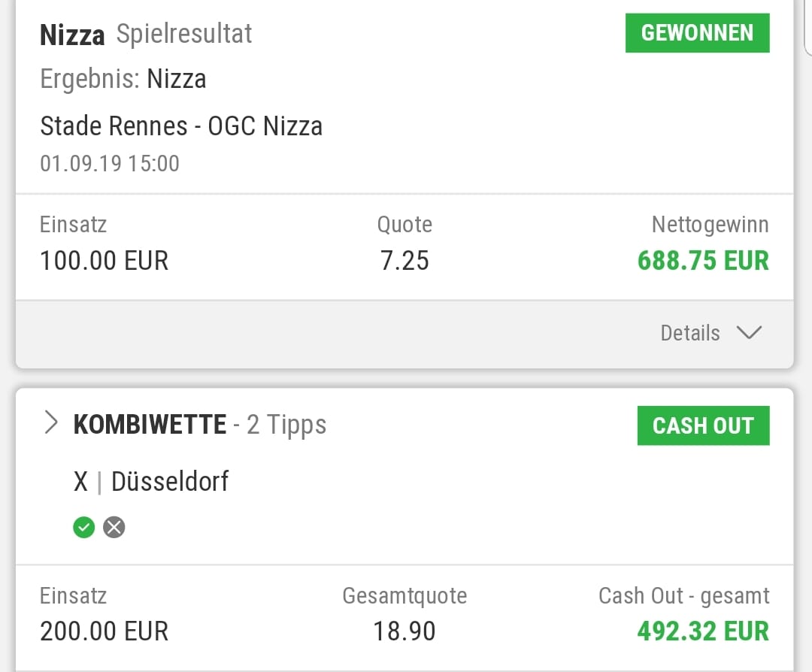The height and width of the screenshot is (672, 812).
Task: Click the Nizza bet title
Action: point(72,35)
